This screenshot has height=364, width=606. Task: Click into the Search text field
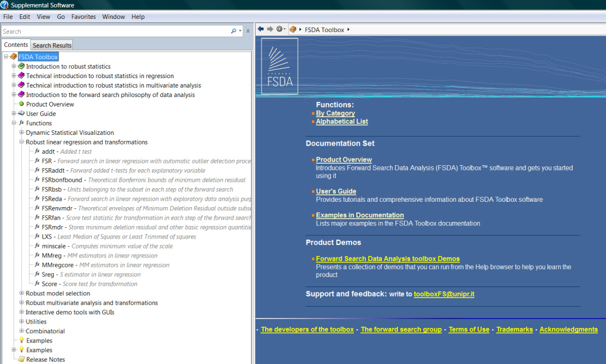116,31
